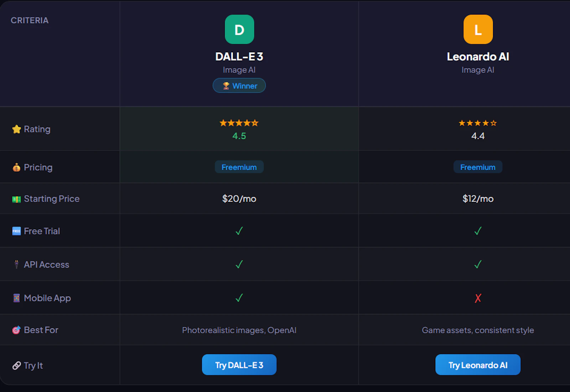The width and height of the screenshot is (570, 392).
Task: Click the Free Trial row label
Action: point(42,231)
